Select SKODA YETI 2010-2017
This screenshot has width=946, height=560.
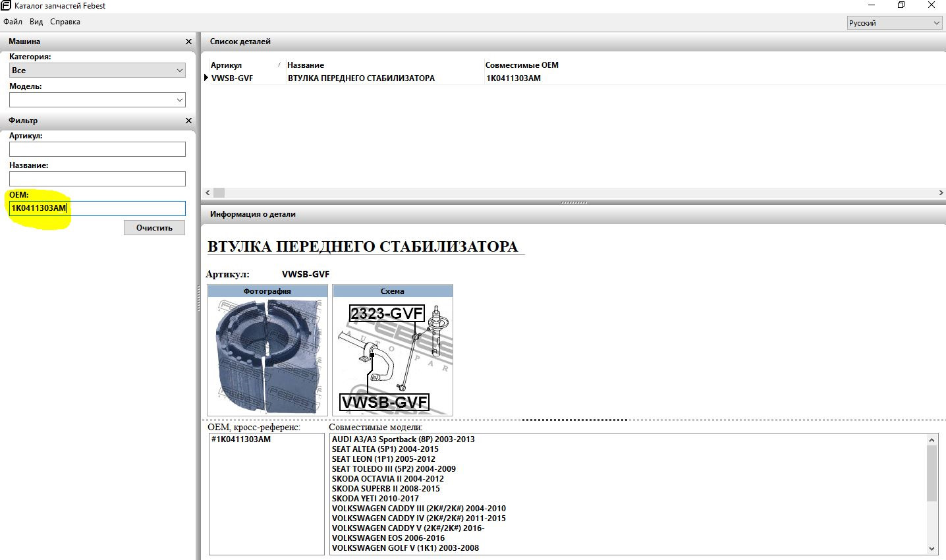(x=376, y=499)
